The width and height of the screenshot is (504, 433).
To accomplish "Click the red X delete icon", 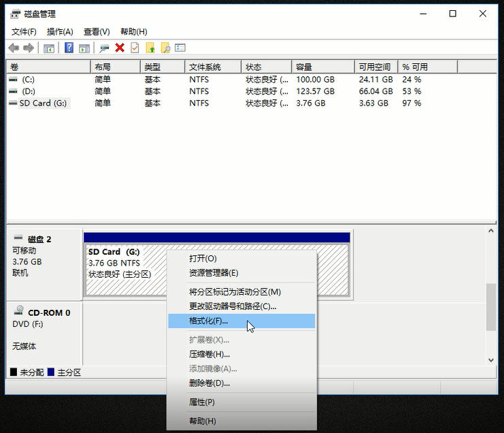I will coord(120,48).
